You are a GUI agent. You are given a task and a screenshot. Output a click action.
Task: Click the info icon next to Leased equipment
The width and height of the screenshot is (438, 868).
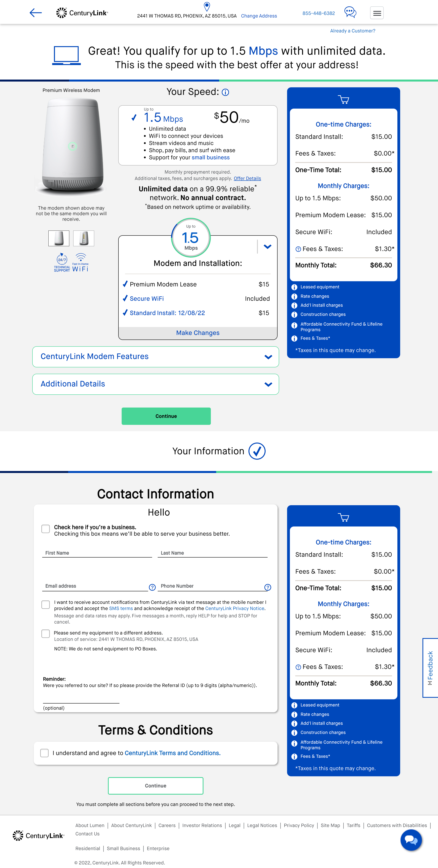click(294, 287)
